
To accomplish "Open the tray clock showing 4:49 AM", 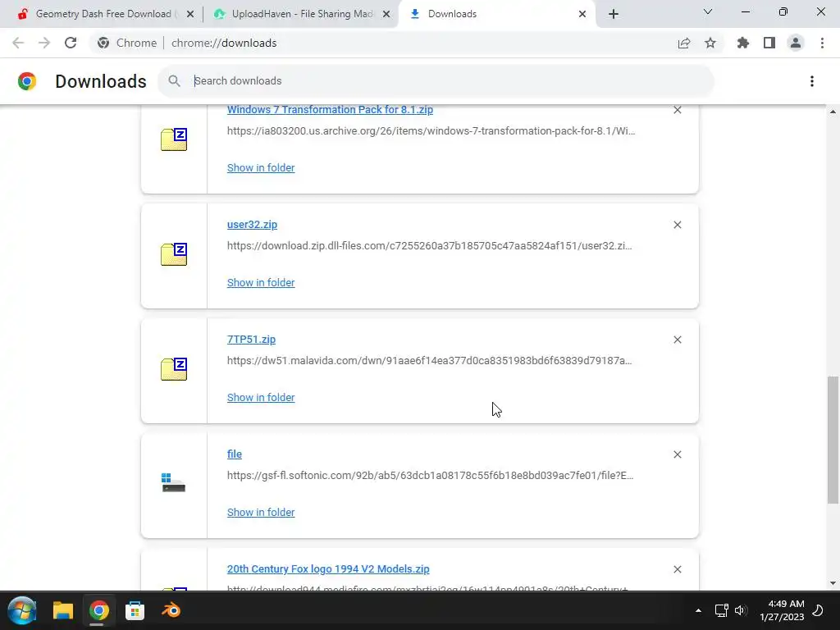I will 782,610.
